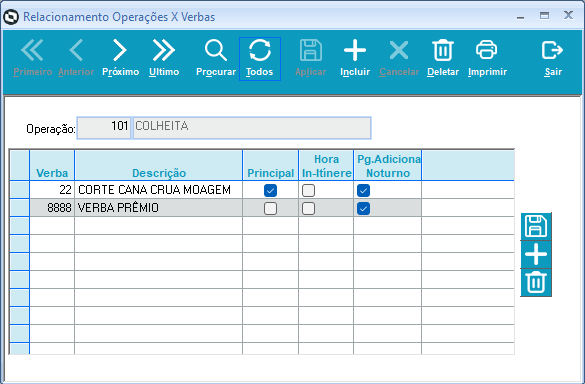Click the Hora In-Itínere column header
The height and width of the screenshot is (384, 585).
point(326,165)
